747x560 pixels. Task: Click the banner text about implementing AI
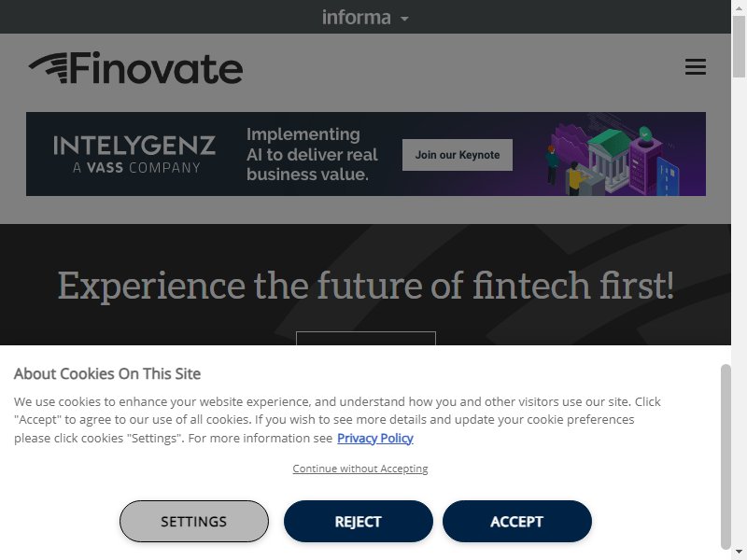[312, 154]
